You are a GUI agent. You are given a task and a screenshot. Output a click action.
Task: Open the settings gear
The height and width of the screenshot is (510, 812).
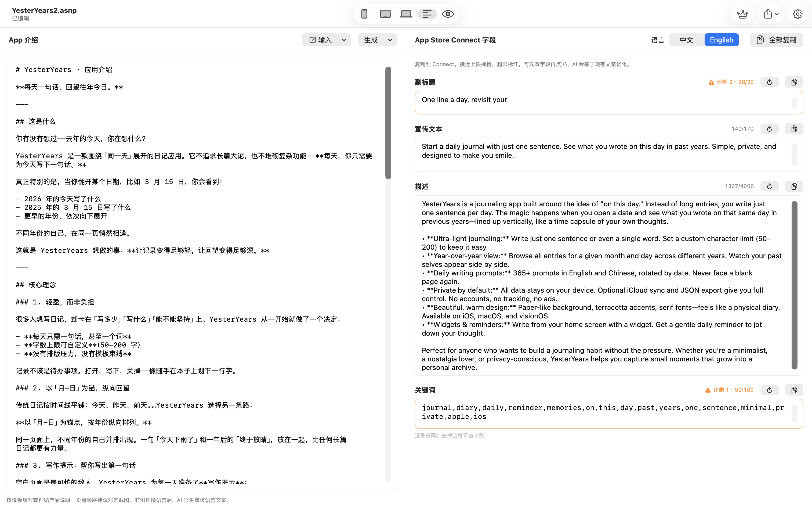(x=797, y=14)
